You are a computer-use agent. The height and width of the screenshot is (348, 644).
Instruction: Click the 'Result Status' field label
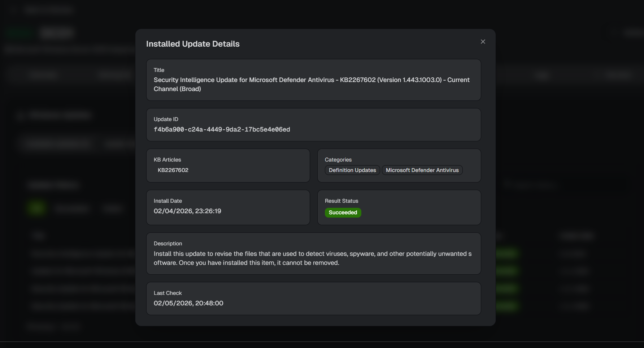click(x=341, y=201)
